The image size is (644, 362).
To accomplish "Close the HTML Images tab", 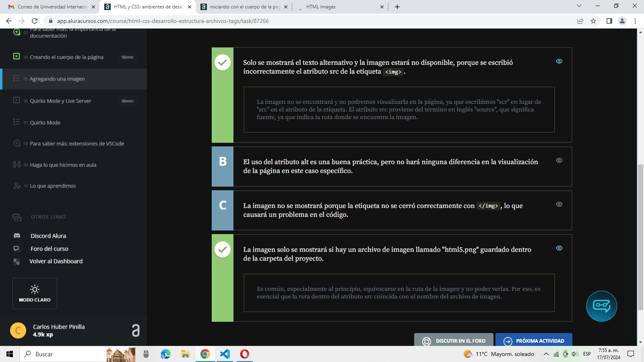I will click(382, 7).
